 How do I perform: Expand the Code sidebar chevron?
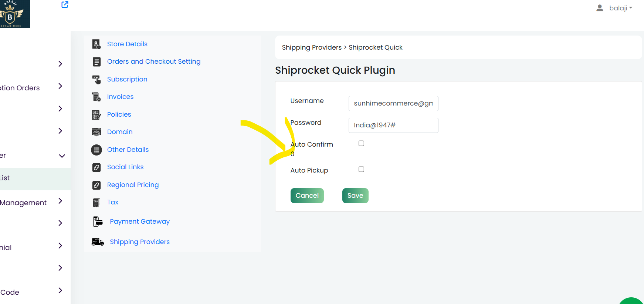click(61, 290)
